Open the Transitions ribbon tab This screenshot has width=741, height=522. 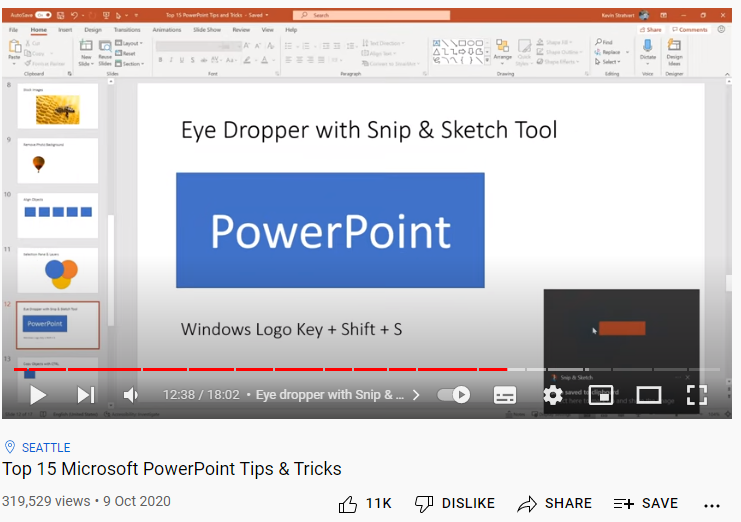127,30
